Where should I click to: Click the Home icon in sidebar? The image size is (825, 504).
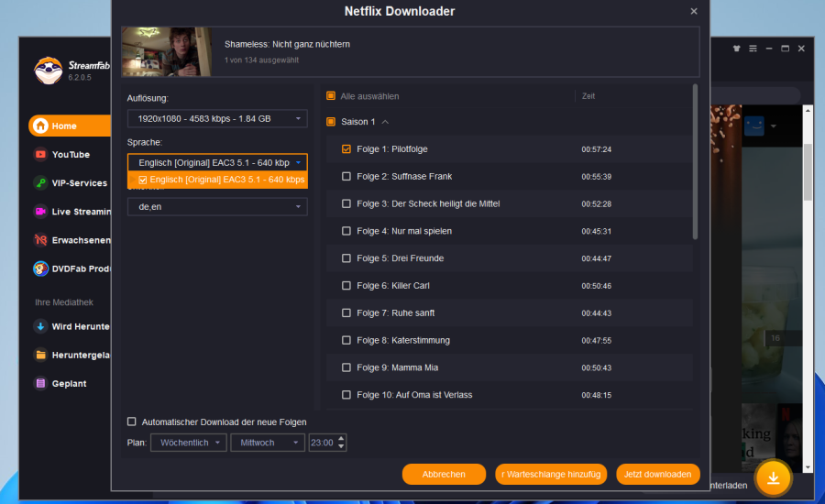(x=41, y=126)
